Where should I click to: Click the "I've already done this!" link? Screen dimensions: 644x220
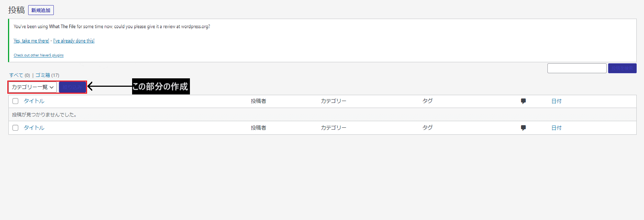(74, 41)
